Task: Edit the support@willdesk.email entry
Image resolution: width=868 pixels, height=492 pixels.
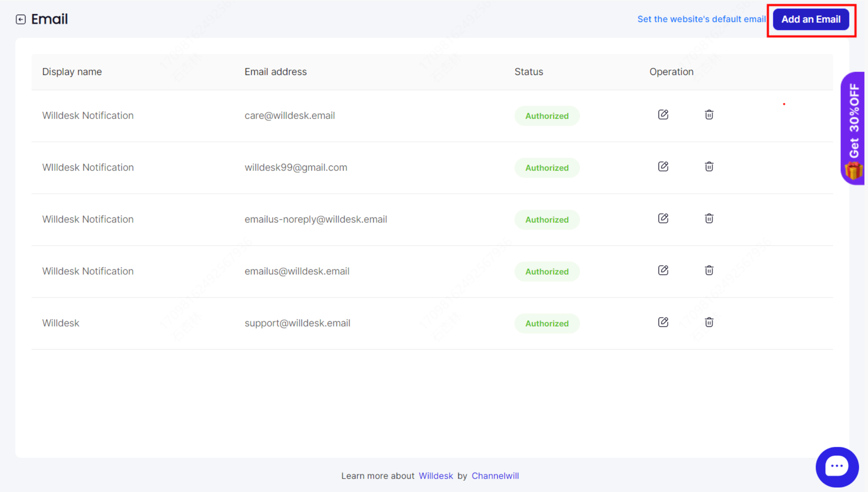Action: tap(663, 322)
